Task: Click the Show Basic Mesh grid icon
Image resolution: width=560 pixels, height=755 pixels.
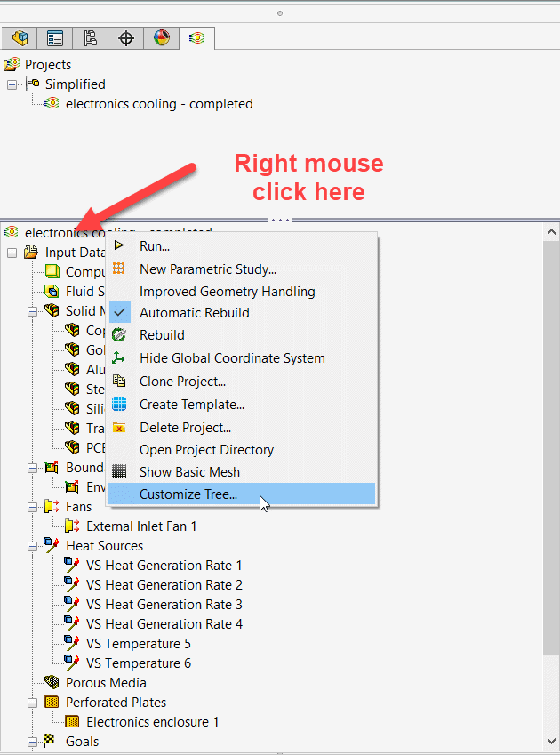Action: click(x=119, y=471)
